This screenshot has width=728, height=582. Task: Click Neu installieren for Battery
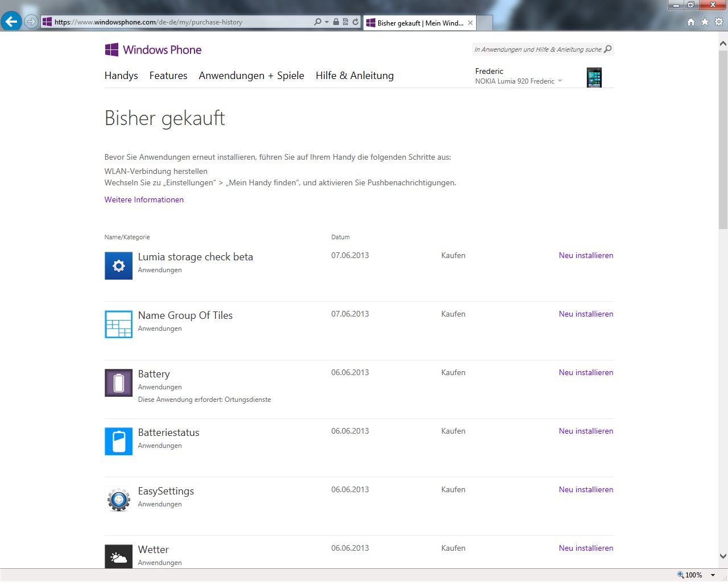pyautogui.click(x=586, y=372)
